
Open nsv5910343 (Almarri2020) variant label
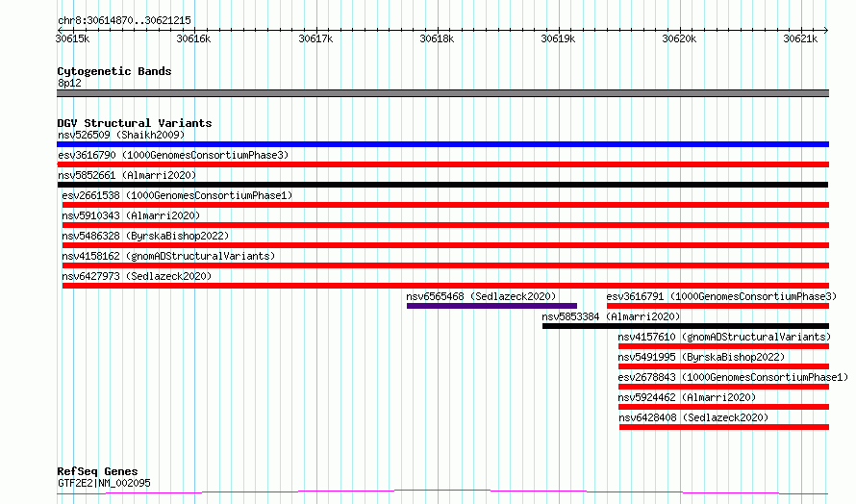131,215
